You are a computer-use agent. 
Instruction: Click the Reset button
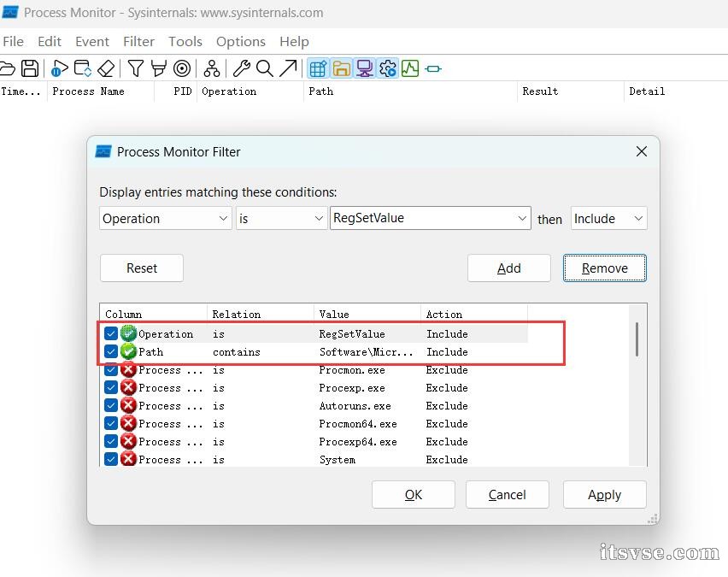[142, 268]
